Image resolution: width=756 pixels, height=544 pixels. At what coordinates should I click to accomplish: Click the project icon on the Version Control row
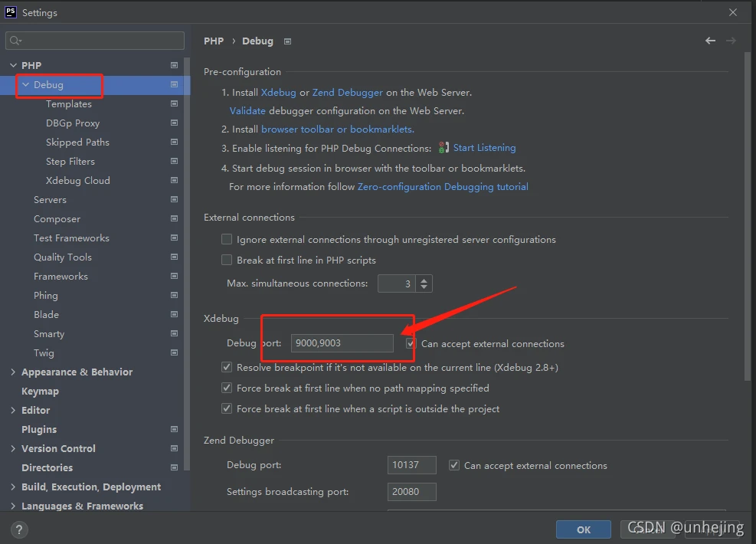(x=174, y=448)
